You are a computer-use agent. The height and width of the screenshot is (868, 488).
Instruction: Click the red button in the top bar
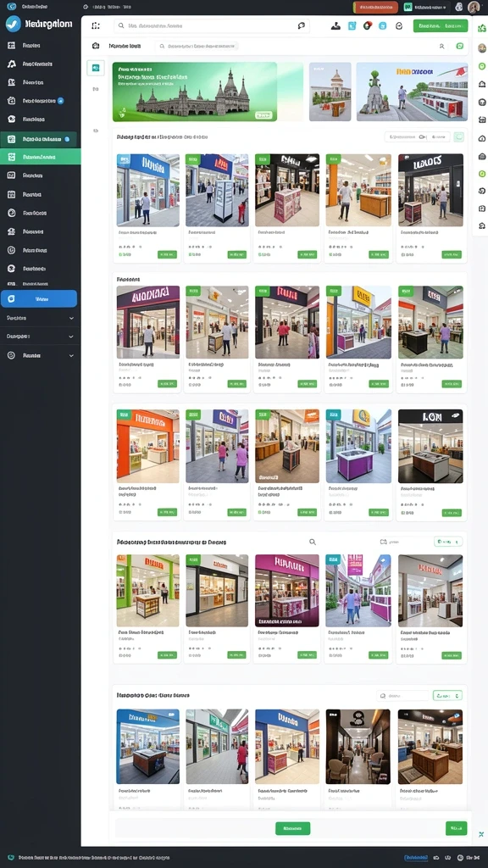tap(375, 7)
